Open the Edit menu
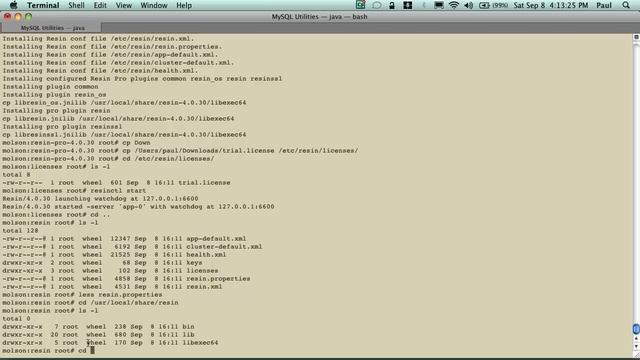640x360 pixels. tap(100, 5)
